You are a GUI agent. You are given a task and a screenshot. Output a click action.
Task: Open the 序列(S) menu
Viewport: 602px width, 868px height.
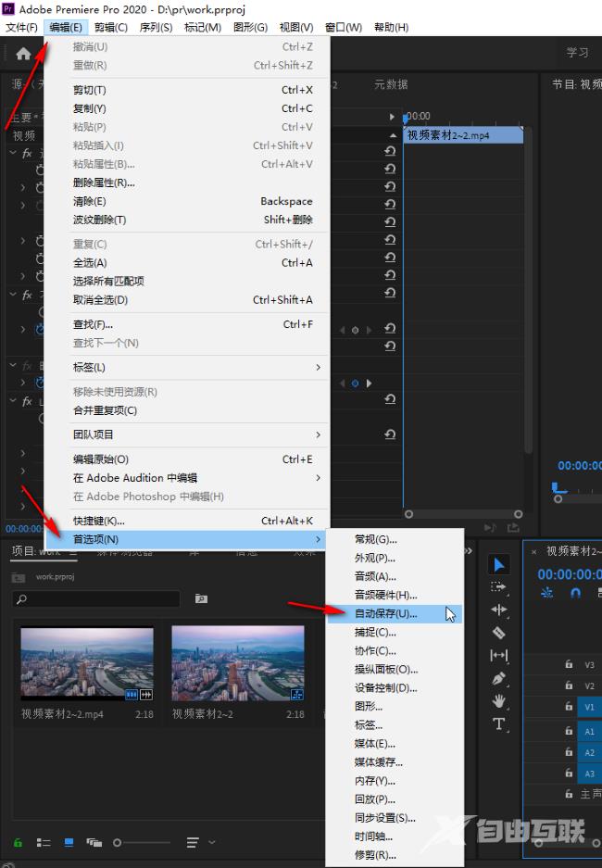pos(156,27)
